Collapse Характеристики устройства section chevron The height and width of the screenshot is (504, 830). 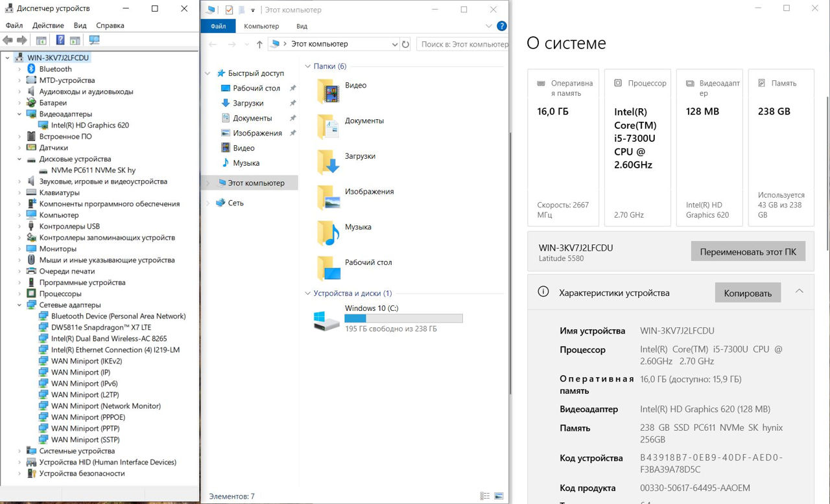click(799, 292)
